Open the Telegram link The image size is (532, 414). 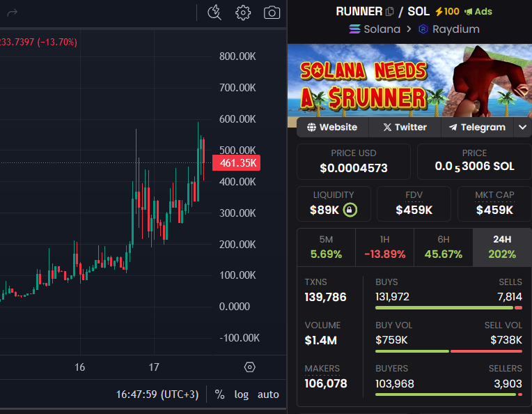pos(477,128)
